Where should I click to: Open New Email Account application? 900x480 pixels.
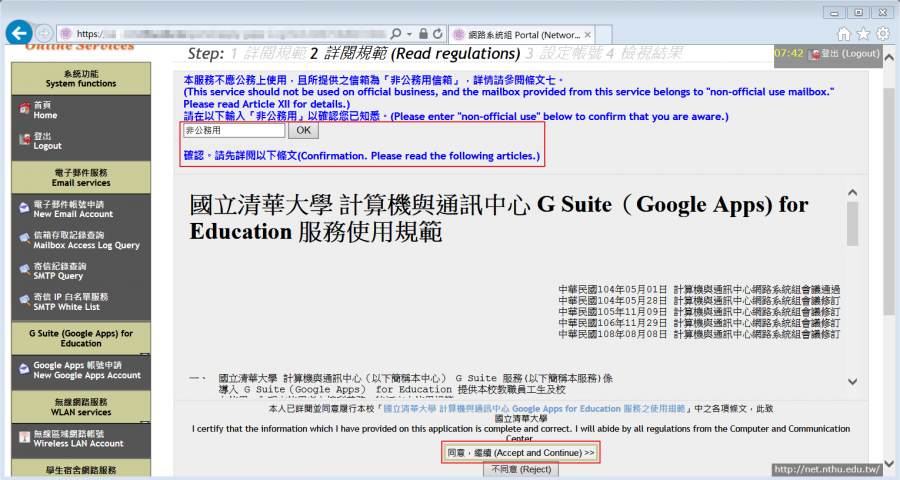[x=73, y=209]
